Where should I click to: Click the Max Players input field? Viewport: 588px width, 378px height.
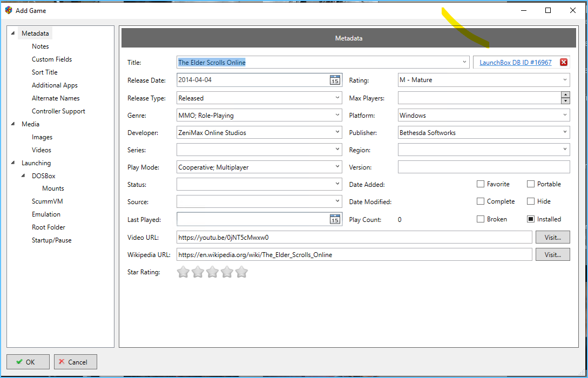479,98
